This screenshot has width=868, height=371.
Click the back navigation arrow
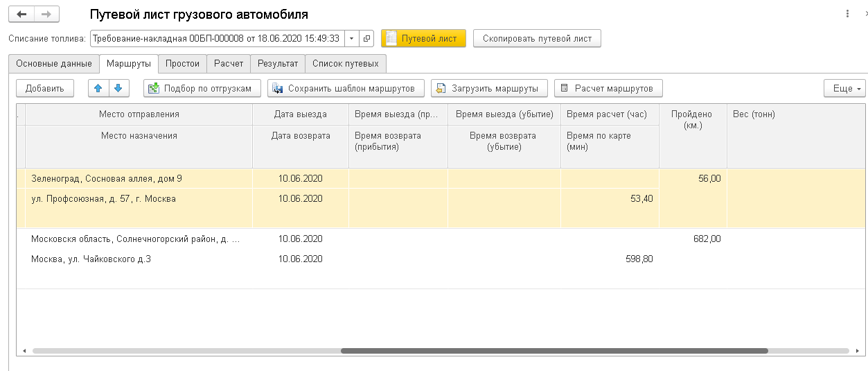coord(21,15)
